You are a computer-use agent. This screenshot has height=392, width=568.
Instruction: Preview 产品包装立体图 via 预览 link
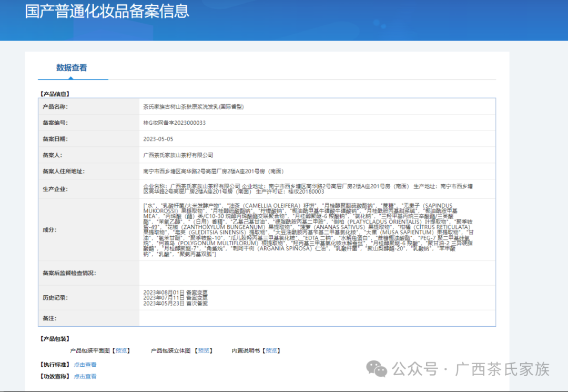tap(204, 350)
